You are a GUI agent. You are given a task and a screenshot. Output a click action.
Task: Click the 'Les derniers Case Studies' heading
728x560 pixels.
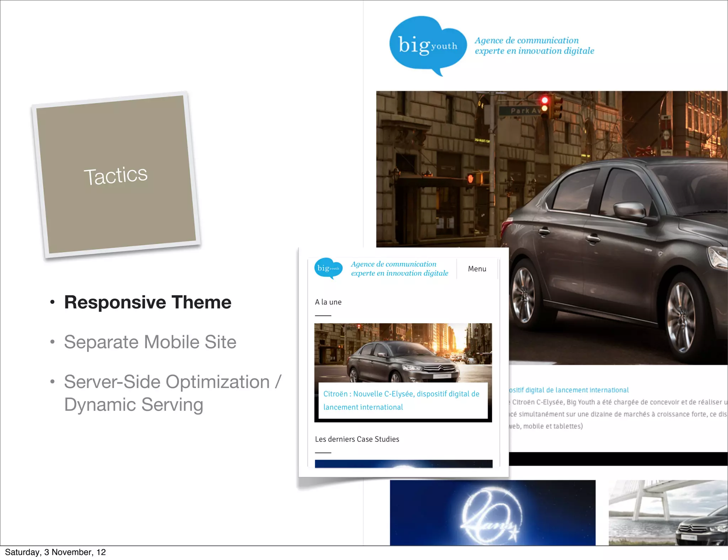(357, 439)
